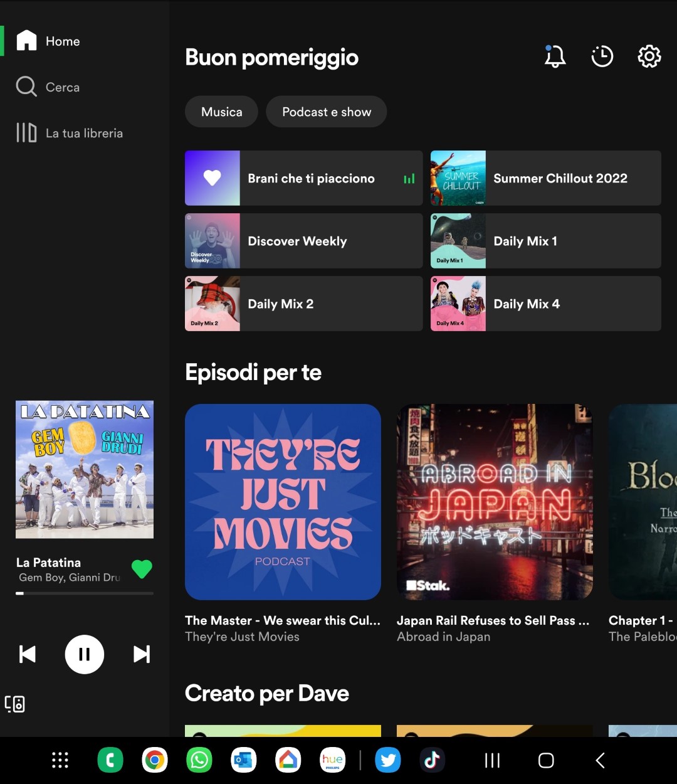677x784 pixels.
Task: Launch green phone app in taskbar
Action: point(110,761)
